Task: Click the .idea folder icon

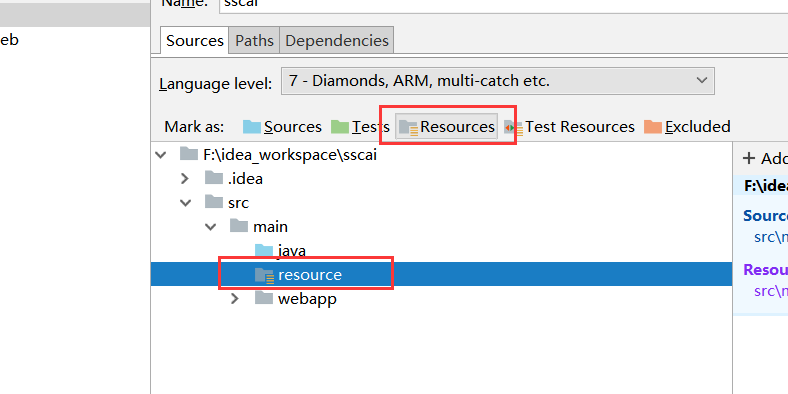Action: click(214, 178)
